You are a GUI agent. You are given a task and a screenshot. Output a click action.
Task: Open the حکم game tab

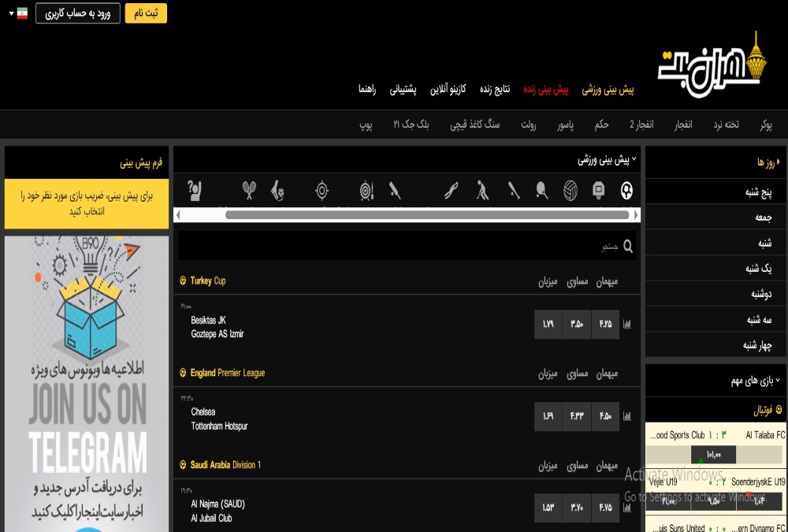[601, 125]
